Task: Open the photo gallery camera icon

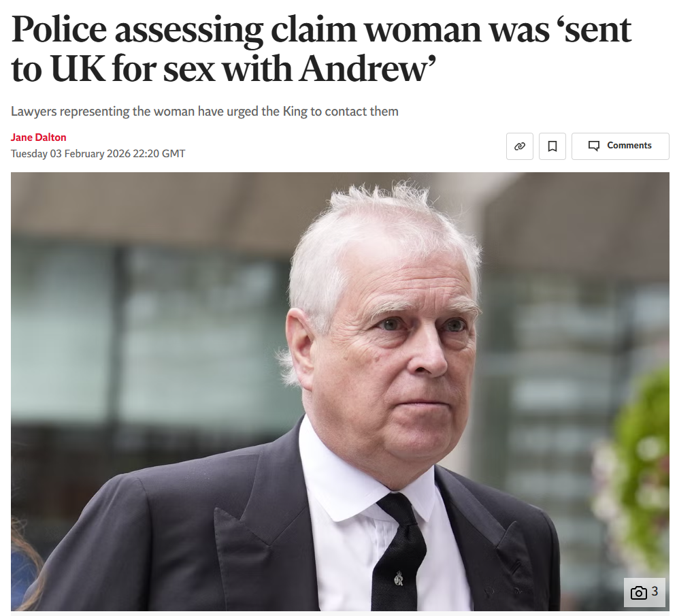Action: (x=639, y=593)
